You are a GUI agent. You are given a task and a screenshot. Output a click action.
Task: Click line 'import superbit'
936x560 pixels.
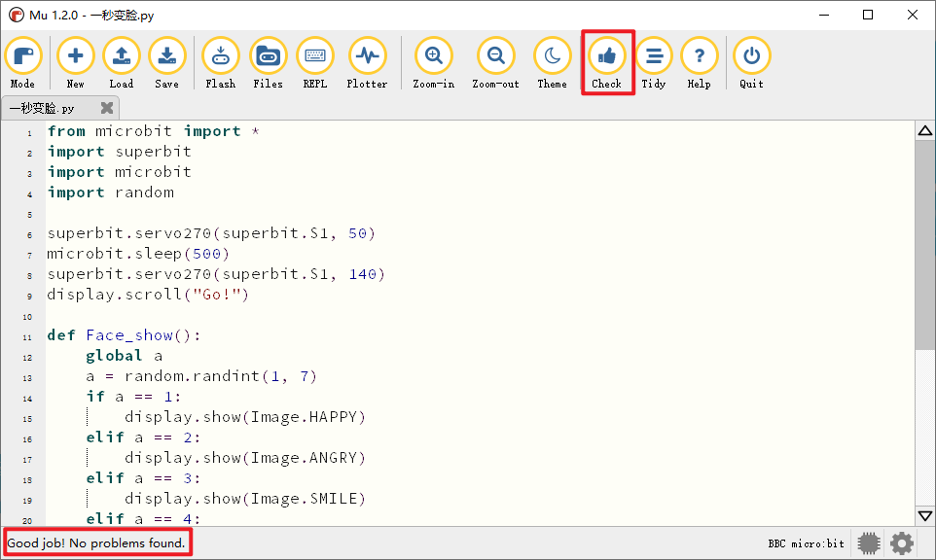click(x=120, y=152)
